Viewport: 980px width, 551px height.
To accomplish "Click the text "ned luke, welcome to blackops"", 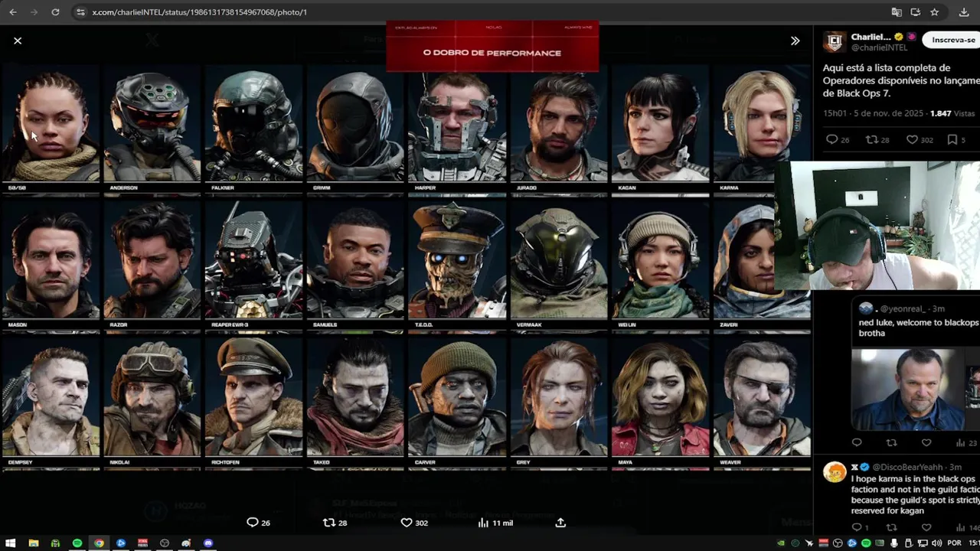I will click(x=919, y=322).
